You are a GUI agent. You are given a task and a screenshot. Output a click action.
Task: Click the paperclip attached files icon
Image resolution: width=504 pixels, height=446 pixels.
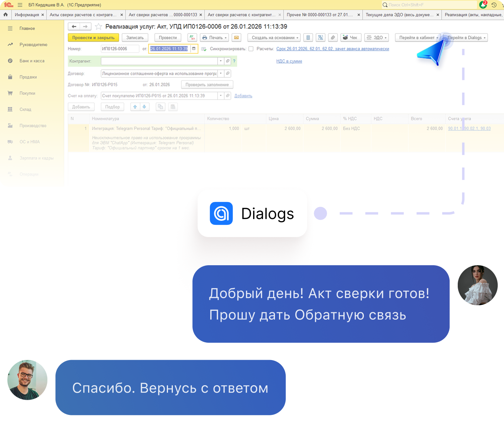click(333, 38)
